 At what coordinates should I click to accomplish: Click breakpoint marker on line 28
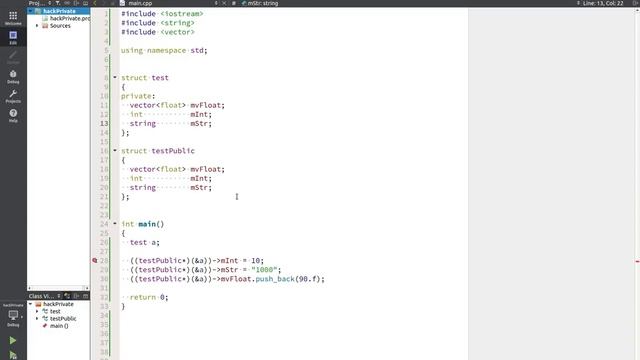coord(95,260)
